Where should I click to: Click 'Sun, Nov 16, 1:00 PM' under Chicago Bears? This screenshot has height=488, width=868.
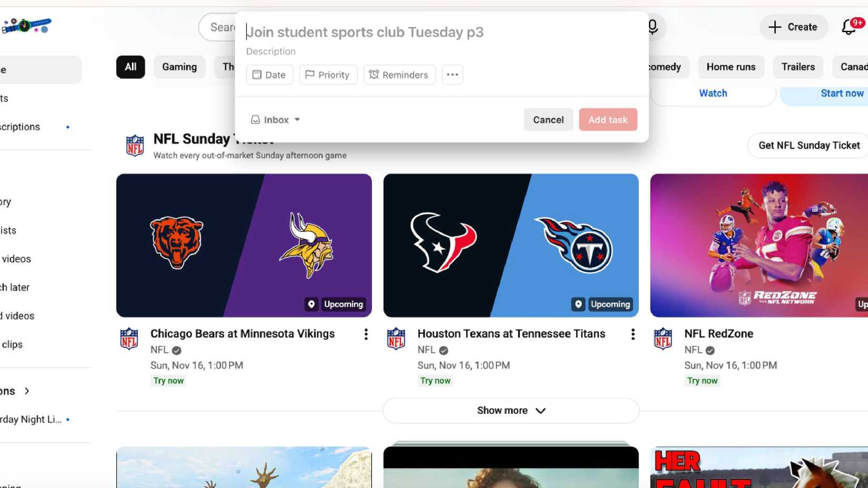pos(197,365)
